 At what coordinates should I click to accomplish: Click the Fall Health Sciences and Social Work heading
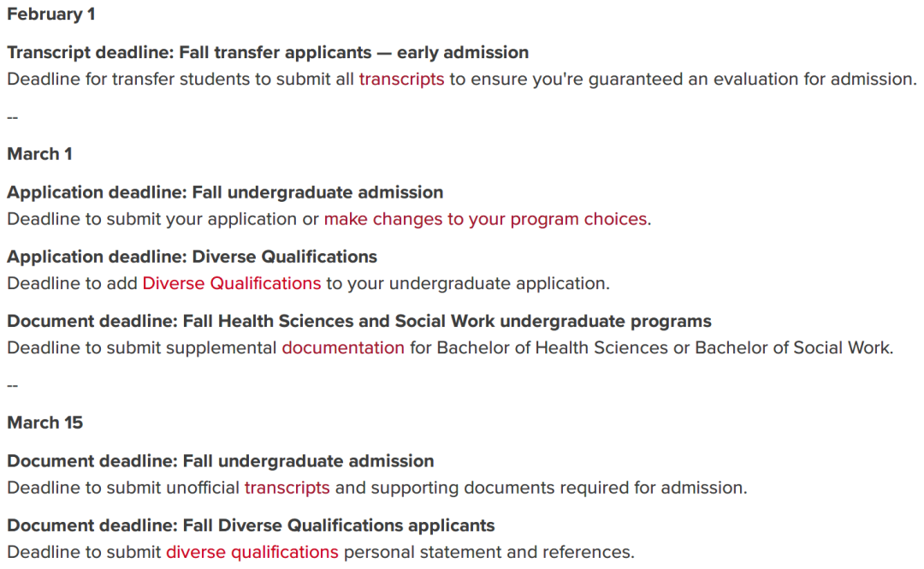[x=358, y=321]
